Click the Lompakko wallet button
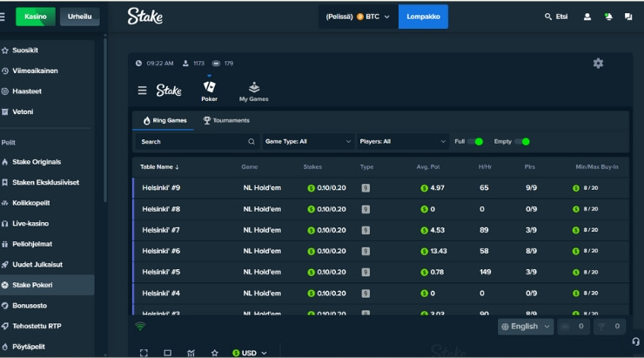The image size is (644, 358). (423, 17)
